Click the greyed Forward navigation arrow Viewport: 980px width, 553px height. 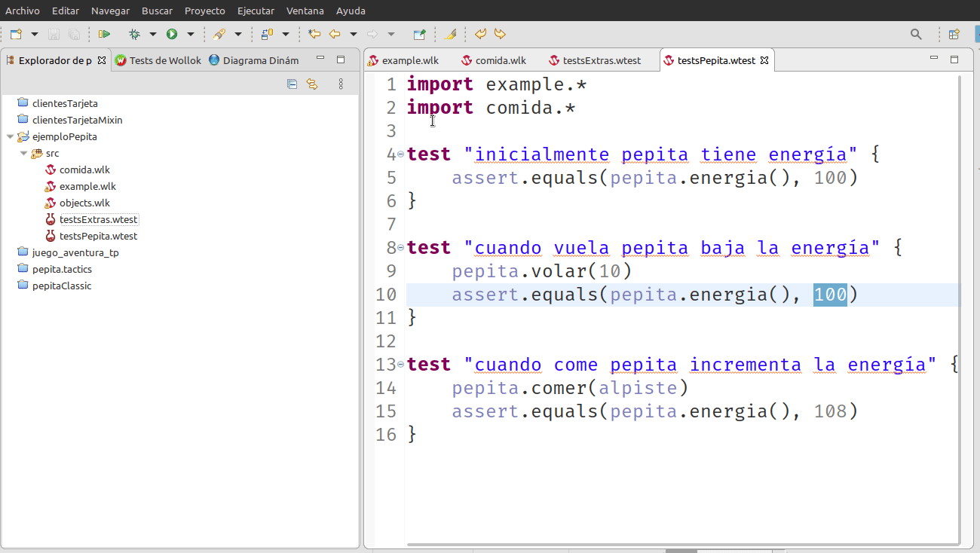[x=372, y=34]
